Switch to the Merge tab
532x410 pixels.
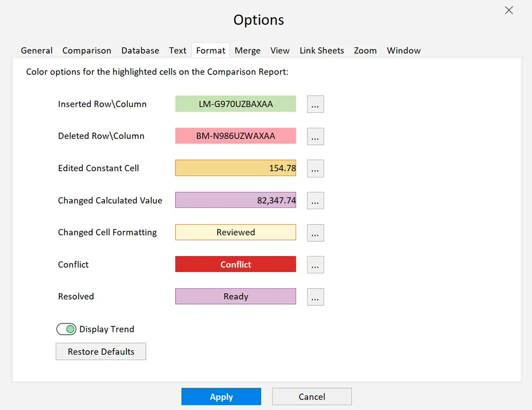(x=247, y=51)
